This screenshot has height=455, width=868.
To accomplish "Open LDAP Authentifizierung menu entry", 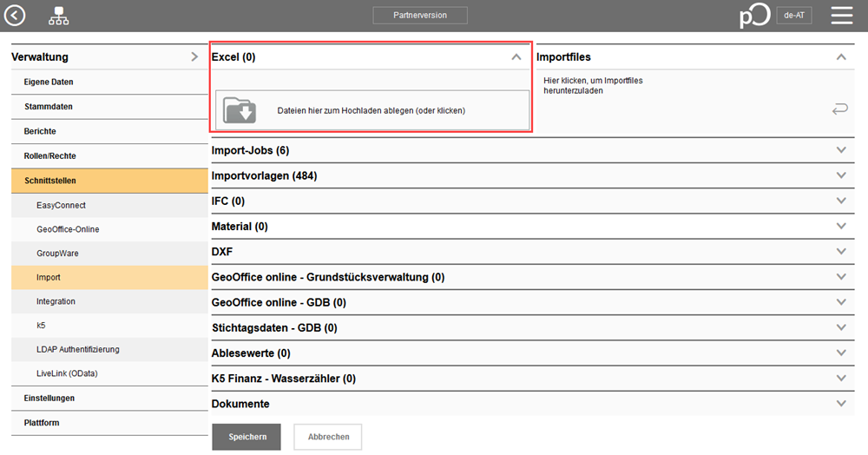I will [x=78, y=349].
